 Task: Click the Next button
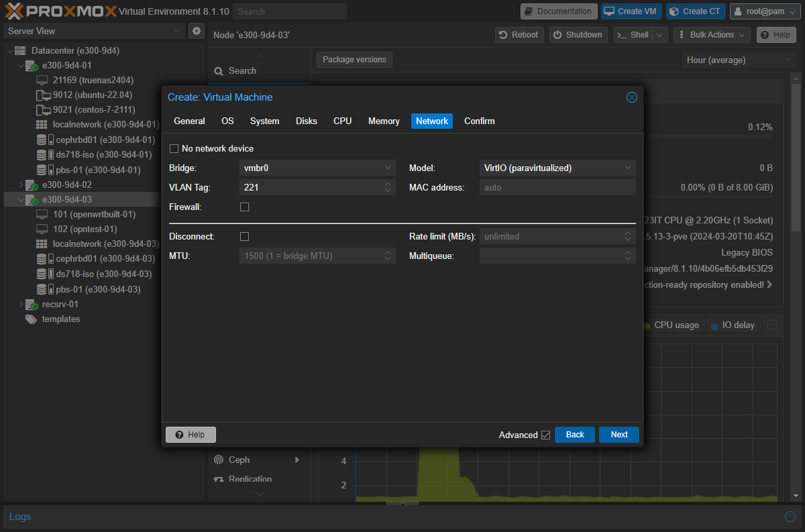619,435
